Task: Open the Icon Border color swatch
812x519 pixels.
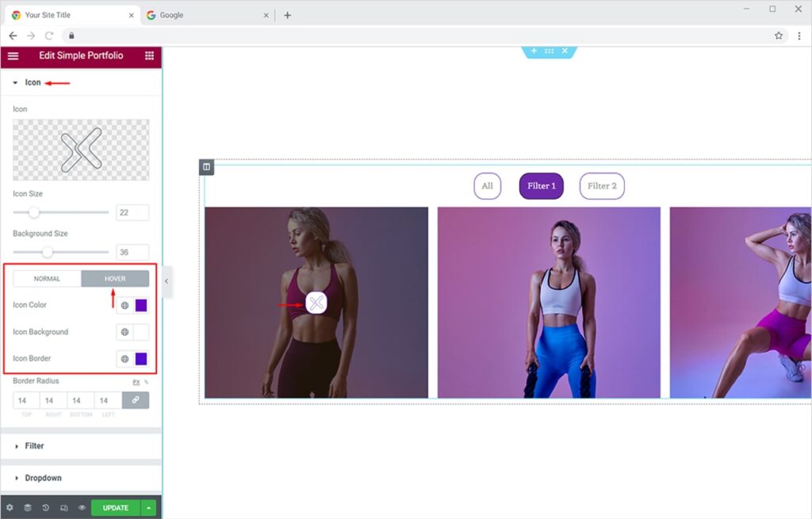Action: pyautogui.click(x=141, y=359)
